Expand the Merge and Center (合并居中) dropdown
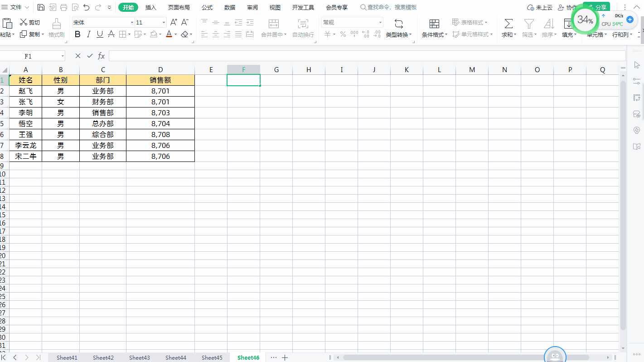Image resolution: width=644 pixels, height=362 pixels. click(285, 34)
